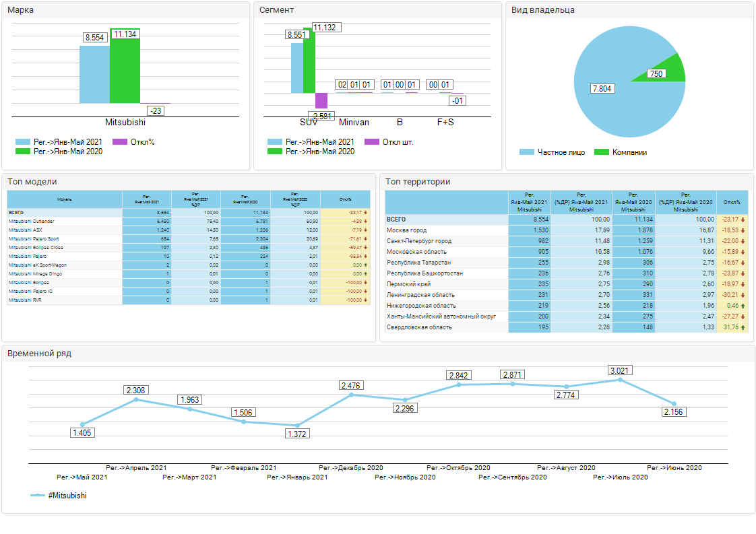Select Санкт-Петербург город row in Топ территории
Screen dimensions: 756x534
(x=419, y=241)
